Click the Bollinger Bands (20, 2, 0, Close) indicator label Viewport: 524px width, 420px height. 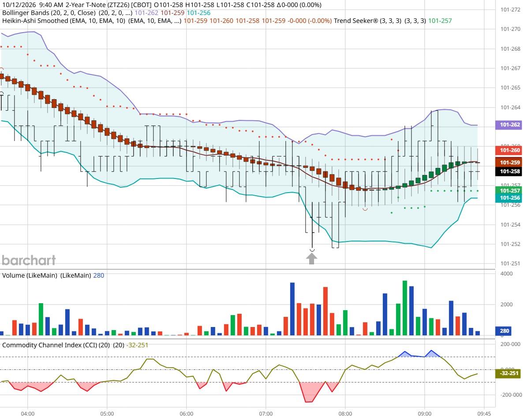pos(49,13)
